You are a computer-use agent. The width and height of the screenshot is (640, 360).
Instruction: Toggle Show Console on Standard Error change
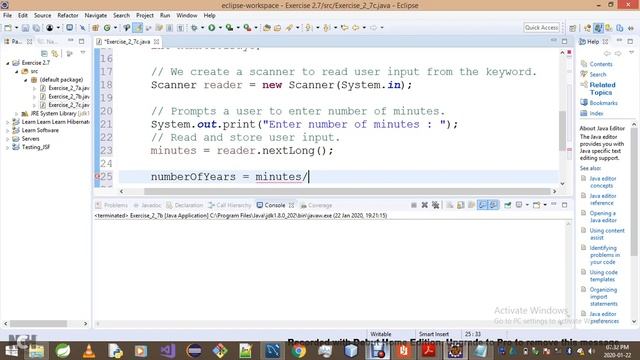(x=493, y=205)
